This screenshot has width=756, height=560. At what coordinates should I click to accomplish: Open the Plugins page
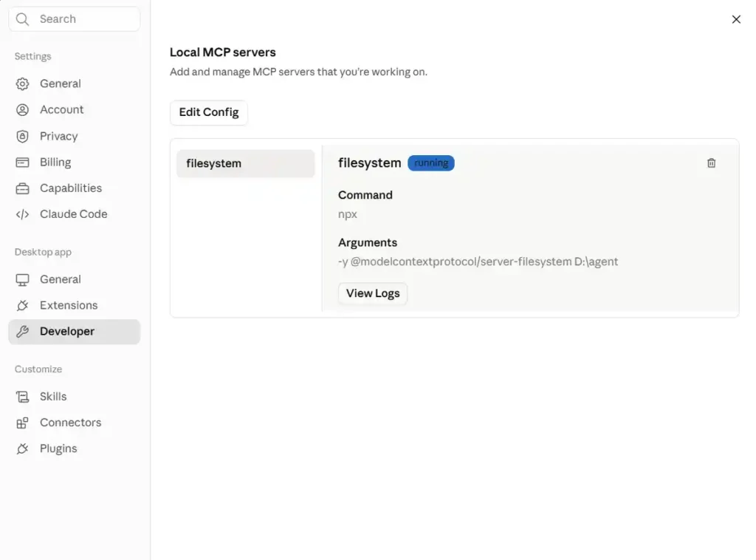[x=75, y=448]
